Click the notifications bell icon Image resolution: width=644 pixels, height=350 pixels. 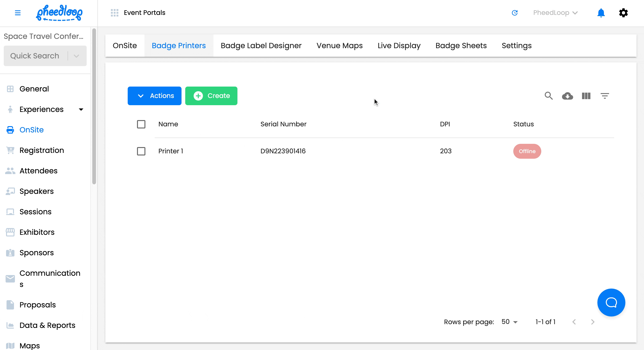click(x=601, y=13)
